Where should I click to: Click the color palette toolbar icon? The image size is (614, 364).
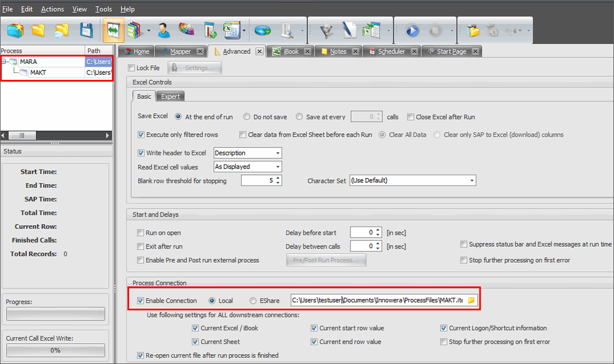pyautogui.click(x=186, y=30)
